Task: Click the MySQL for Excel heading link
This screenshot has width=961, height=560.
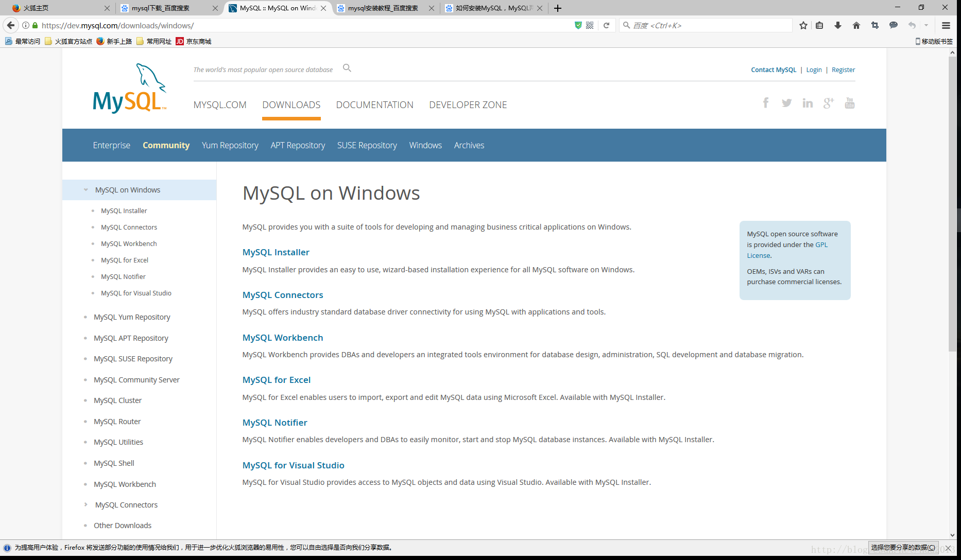Action: click(x=276, y=380)
